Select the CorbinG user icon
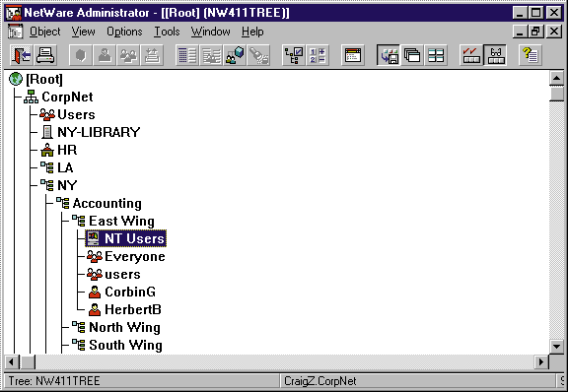The image size is (568, 392). (95, 292)
